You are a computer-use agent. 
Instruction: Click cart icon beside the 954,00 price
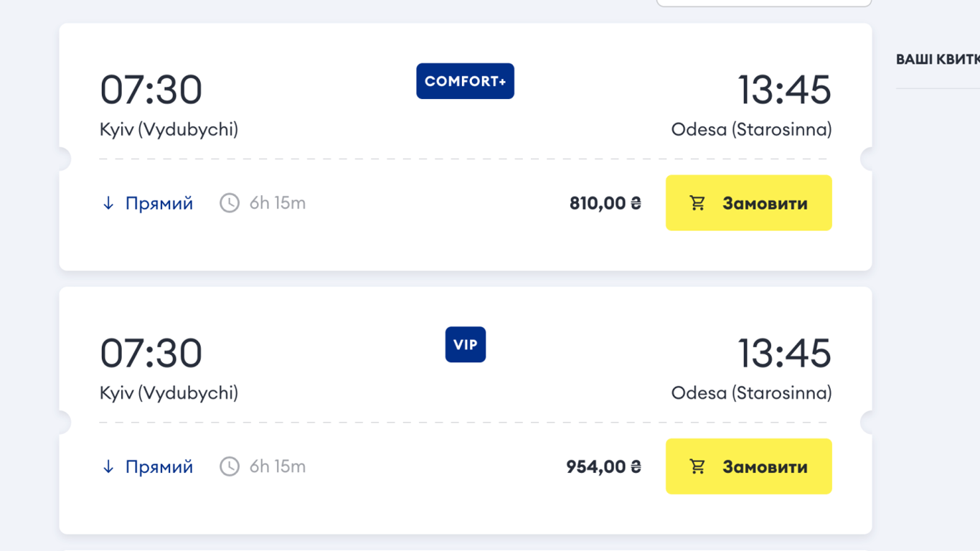click(697, 466)
